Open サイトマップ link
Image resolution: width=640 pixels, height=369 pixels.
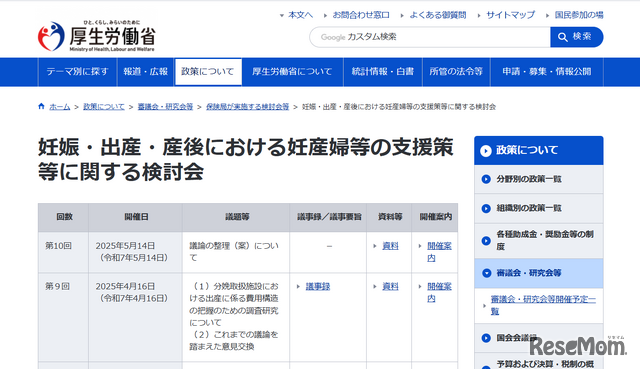coord(510,15)
